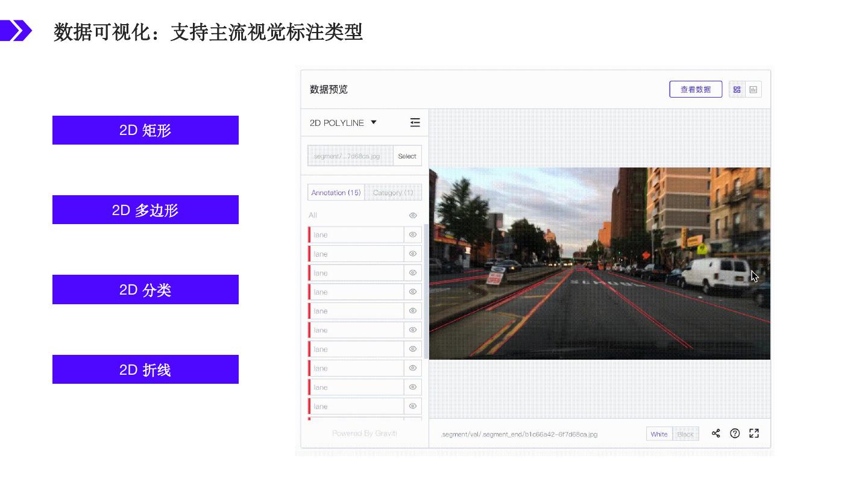Screen dimensions: 868x488
Task: Click the segment file path field
Action: 350,156
